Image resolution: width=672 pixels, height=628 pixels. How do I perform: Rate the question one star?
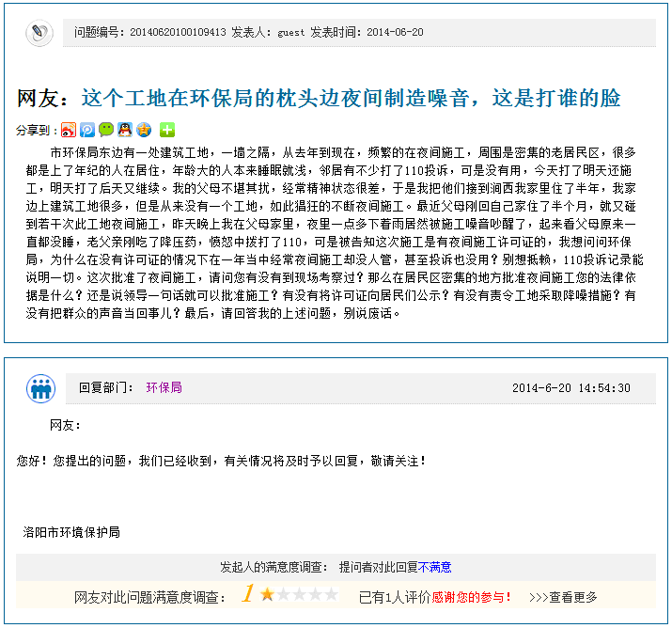click(268, 594)
